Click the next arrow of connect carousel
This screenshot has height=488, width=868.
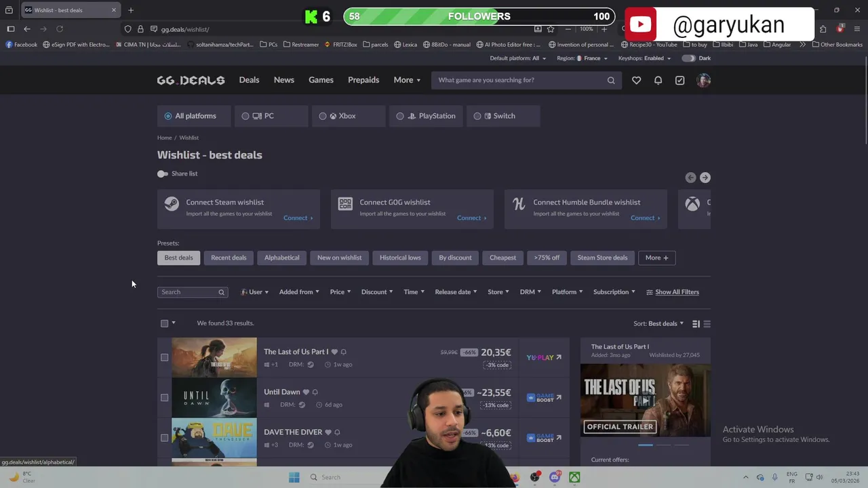(705, 178)
